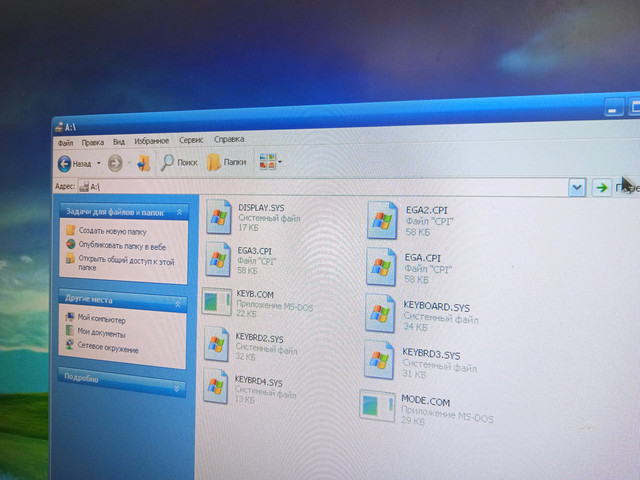Click the greyed Forward arrow button
Screen dimensions: 640x480
click(115, 164)
